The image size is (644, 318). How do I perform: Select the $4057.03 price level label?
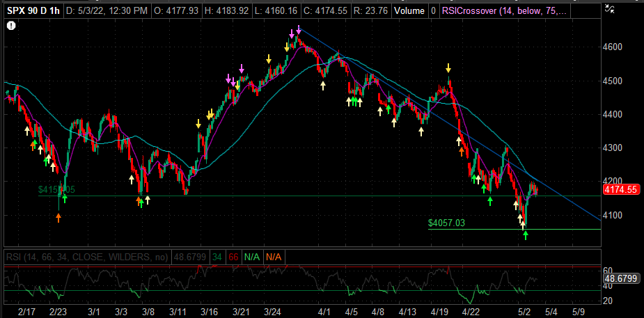(x=446, y=223)
